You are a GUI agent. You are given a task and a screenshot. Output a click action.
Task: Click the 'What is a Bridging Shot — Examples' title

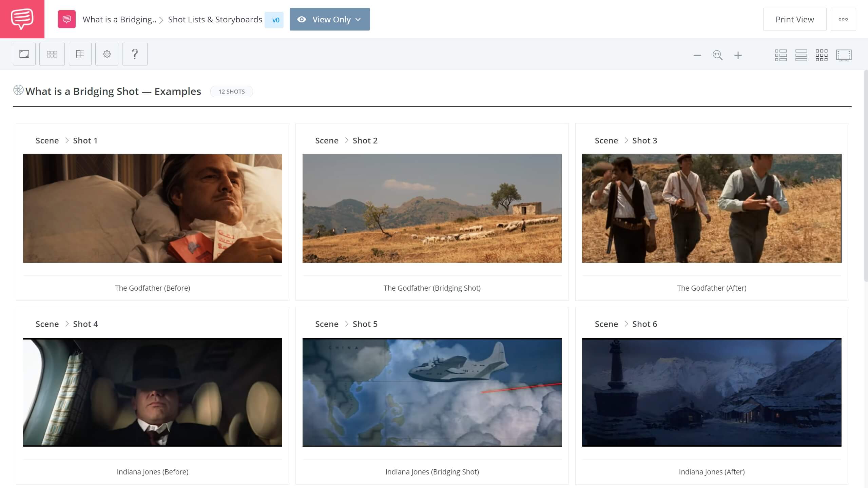coord(113,91)
